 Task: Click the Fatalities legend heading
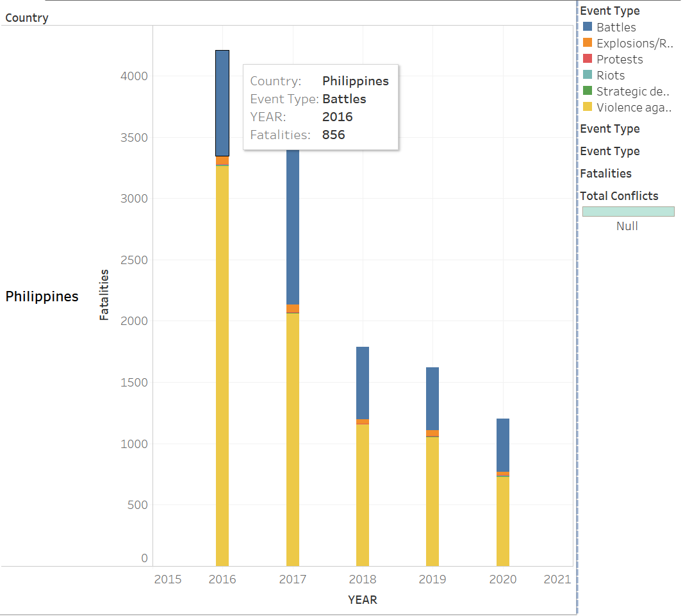605,174
